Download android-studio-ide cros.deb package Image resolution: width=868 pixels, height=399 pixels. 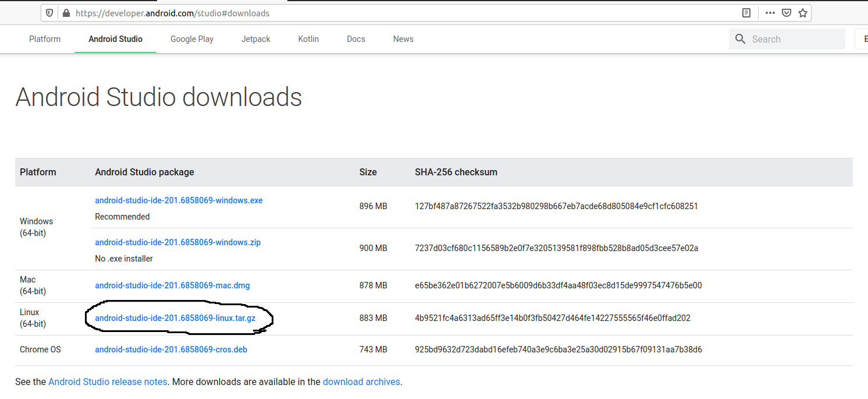coord(171,349)
